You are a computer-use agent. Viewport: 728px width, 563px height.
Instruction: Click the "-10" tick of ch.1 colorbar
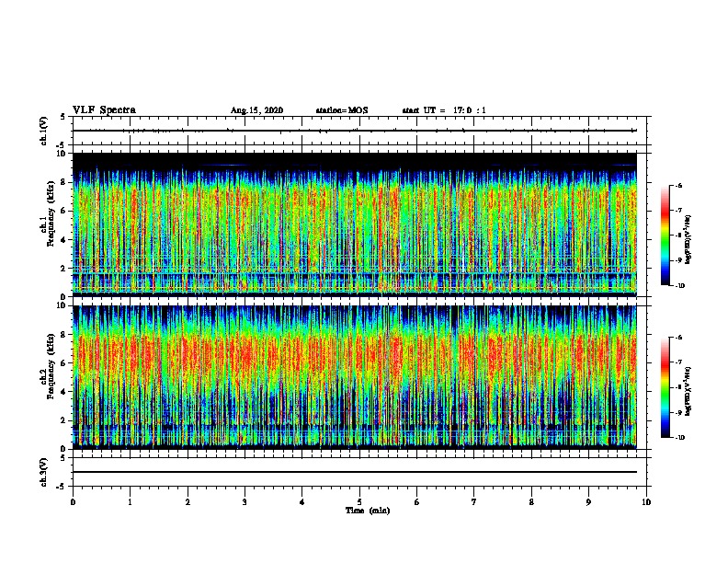[679, 286]
